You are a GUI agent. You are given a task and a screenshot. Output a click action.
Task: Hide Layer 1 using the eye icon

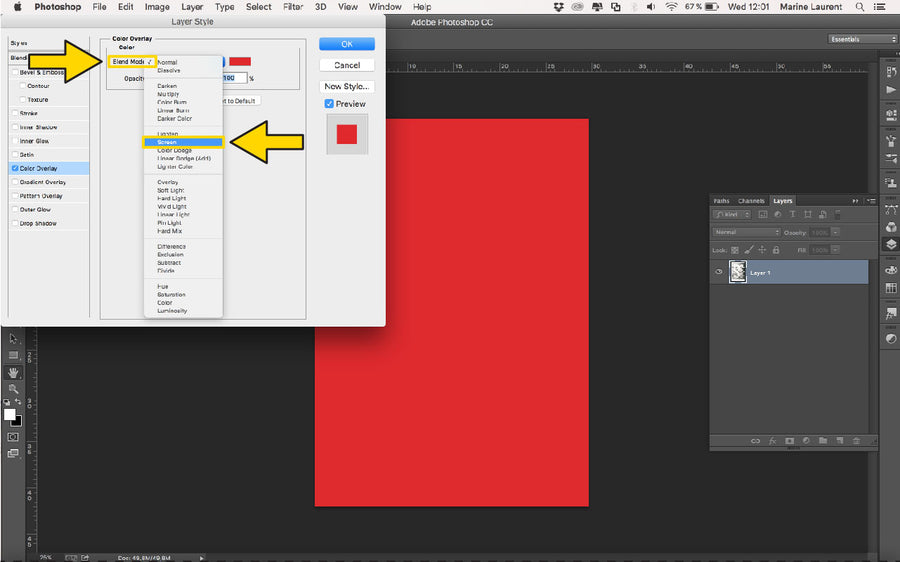point(719,272)
